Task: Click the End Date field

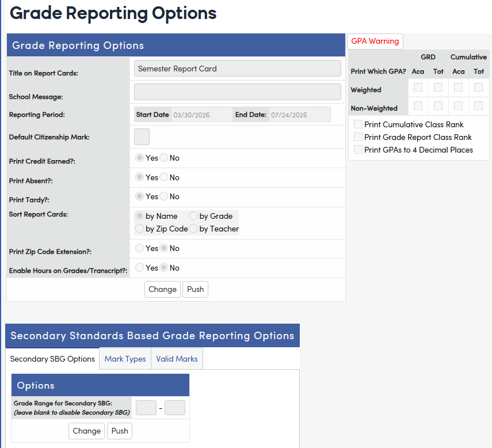Action: click(x=300, y=115)
